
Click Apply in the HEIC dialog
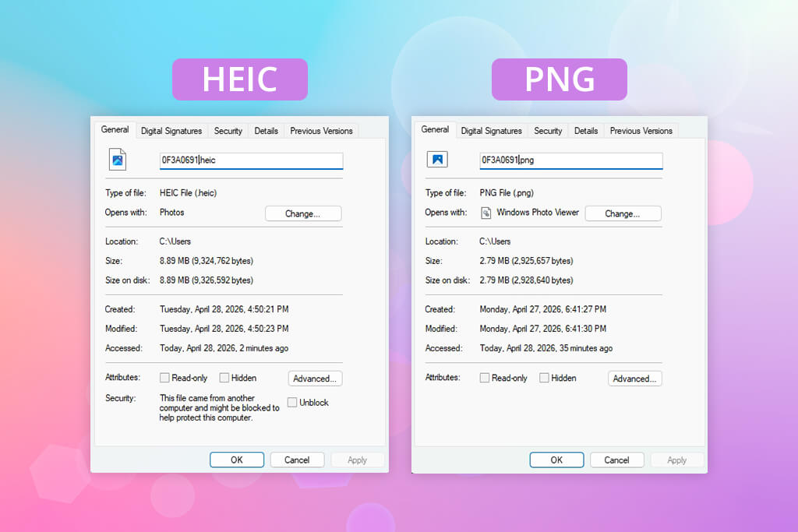tap(357, 460)
